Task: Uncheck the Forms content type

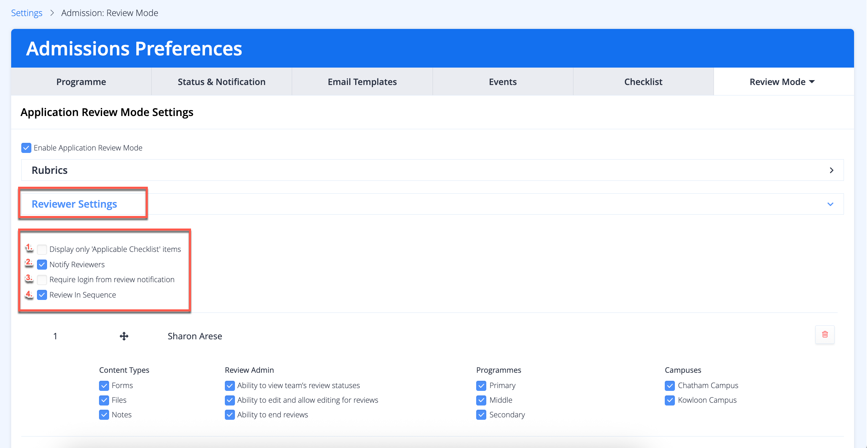Action: 104,386
